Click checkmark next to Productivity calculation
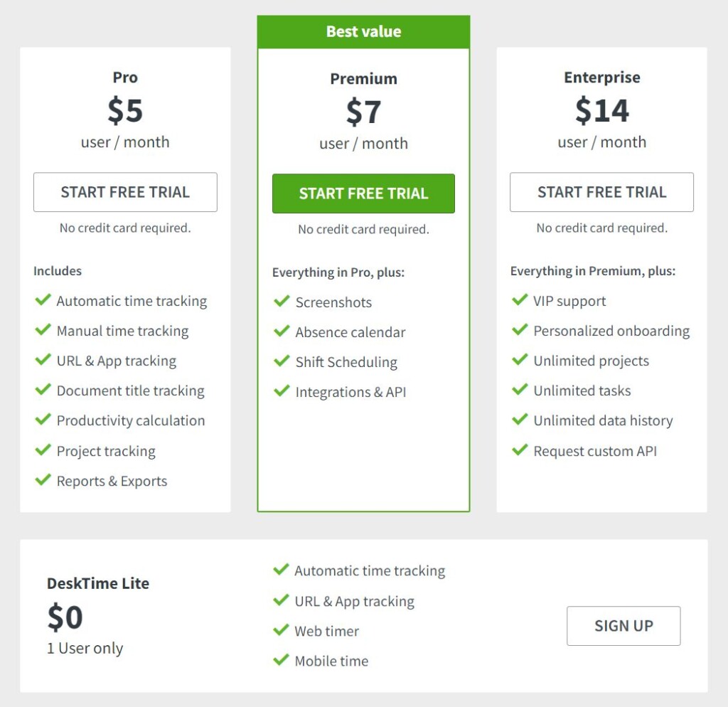Image resolution: width=728 pixels, height=707 pixels. pyautogui.click(x=43, y=420)
